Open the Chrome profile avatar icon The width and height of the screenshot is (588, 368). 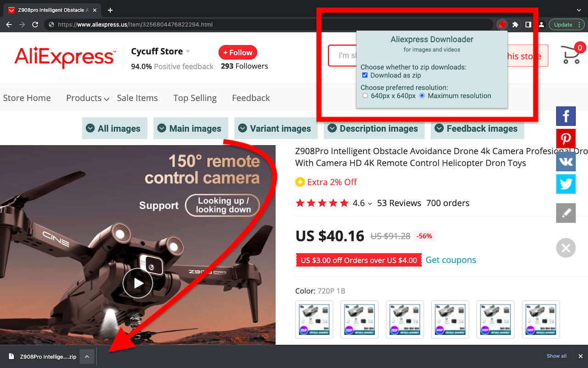pos(541,25)
